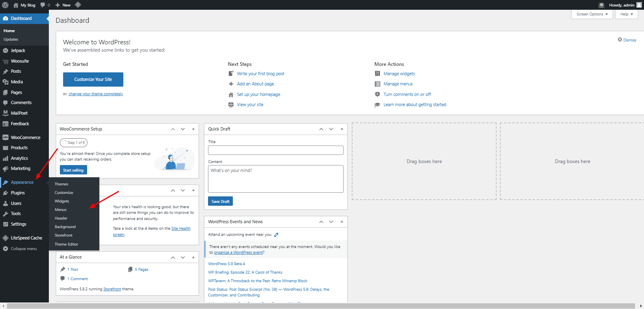The width and height of the screenshot is (644, 309).
Task: Open Widgets in Appearance submenu
Action: point(62,201)
